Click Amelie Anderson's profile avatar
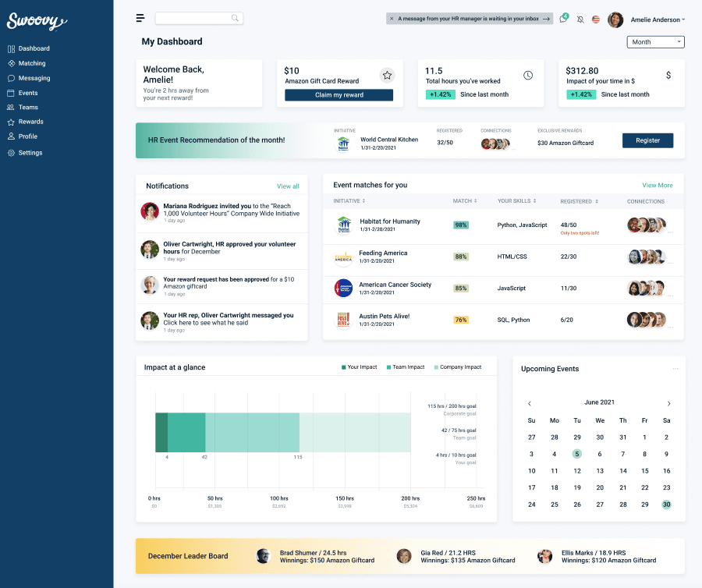 [x=615, y=19]
